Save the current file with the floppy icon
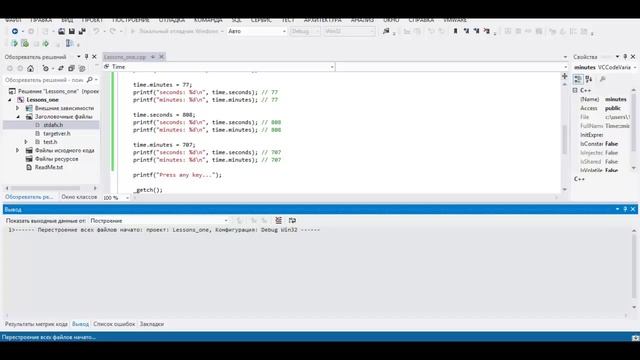 pyautogui.click(x=71, y=31)
